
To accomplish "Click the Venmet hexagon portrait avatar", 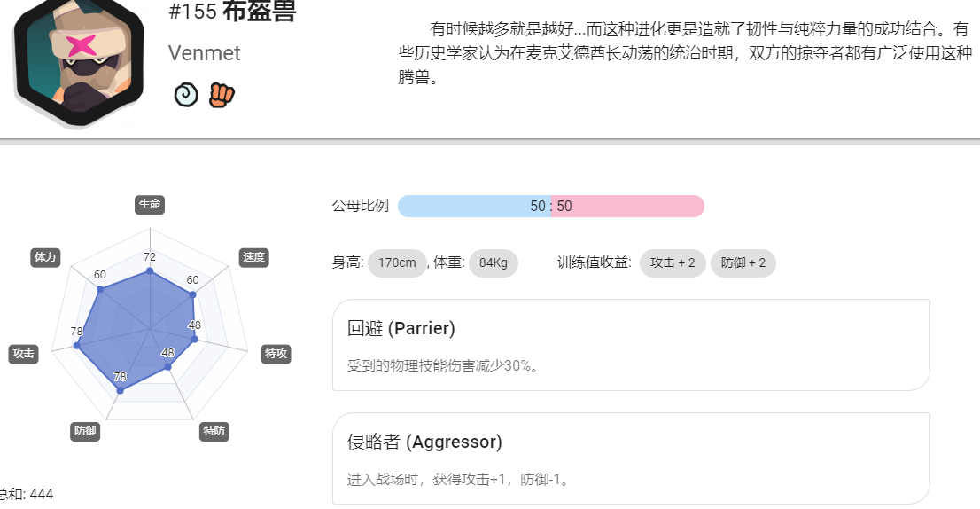I will click(79, 61).
